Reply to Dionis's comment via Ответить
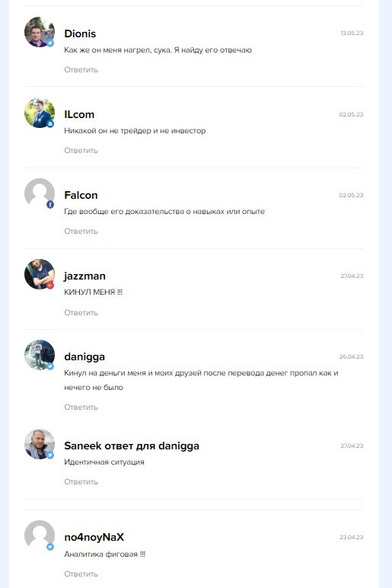 point(81,70)
